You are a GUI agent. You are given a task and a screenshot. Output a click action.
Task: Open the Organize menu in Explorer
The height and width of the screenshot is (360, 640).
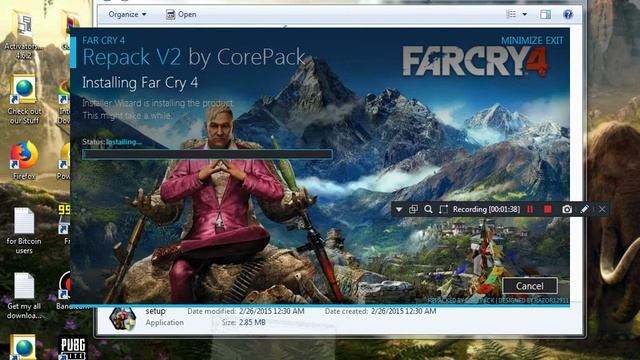click(127, 14)
